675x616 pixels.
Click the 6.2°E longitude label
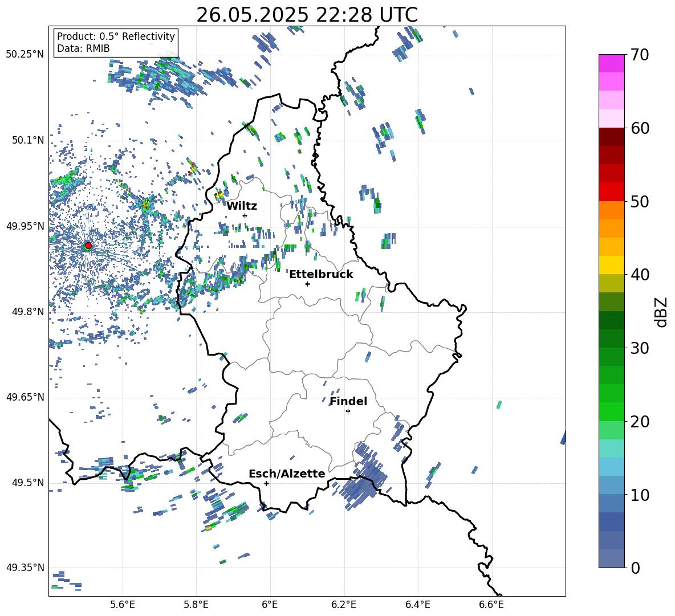pyautogui.click(x=344, y=605)
